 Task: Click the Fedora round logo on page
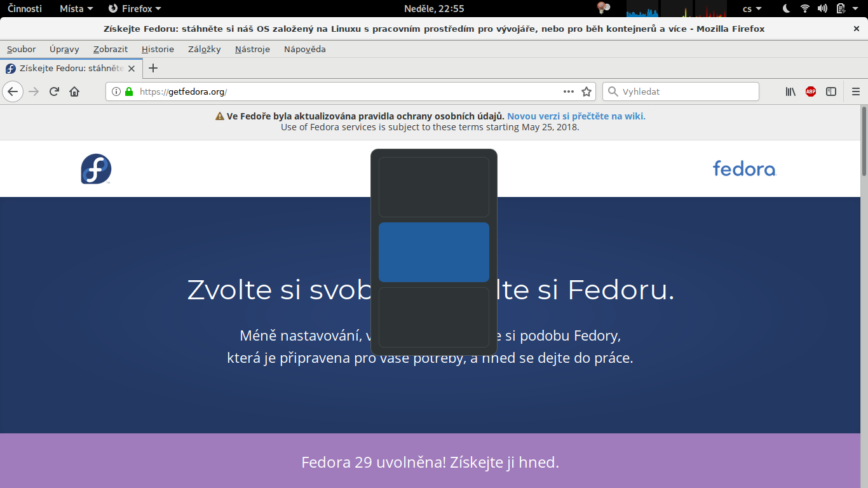pyautogui.click(x=96, y=169)
